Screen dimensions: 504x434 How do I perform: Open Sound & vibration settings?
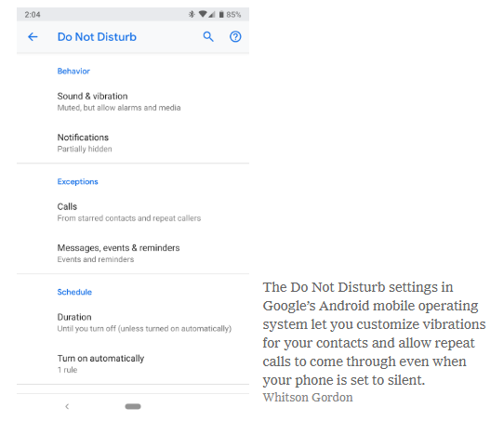coord(133,101)
